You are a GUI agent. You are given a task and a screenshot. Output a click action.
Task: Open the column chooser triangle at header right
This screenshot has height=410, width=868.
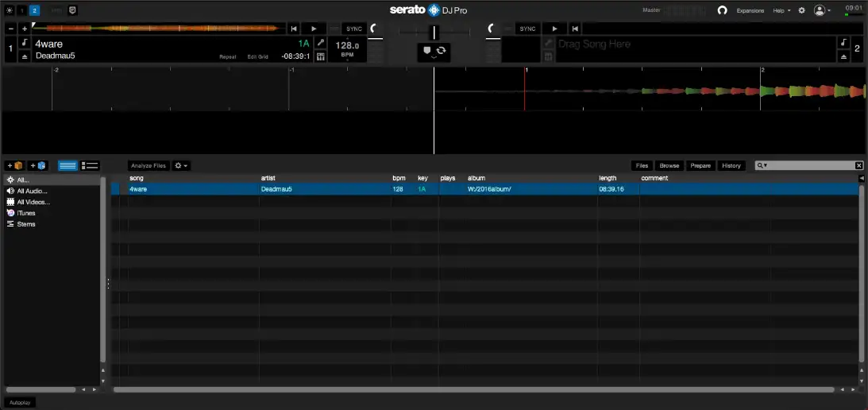tap(862, 179)
